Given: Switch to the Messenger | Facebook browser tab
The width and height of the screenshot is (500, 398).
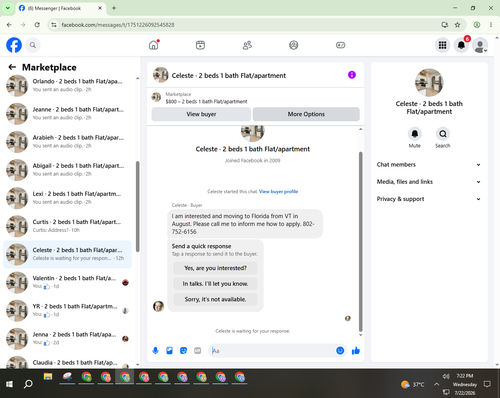Looking at the screenshot, I should point(61,8).
